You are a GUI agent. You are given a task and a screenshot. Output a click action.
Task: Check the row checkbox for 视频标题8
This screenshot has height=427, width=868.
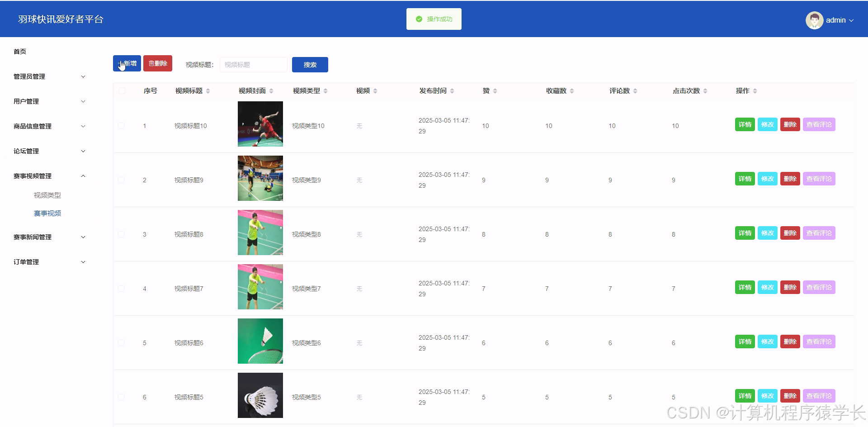[121, 234]
